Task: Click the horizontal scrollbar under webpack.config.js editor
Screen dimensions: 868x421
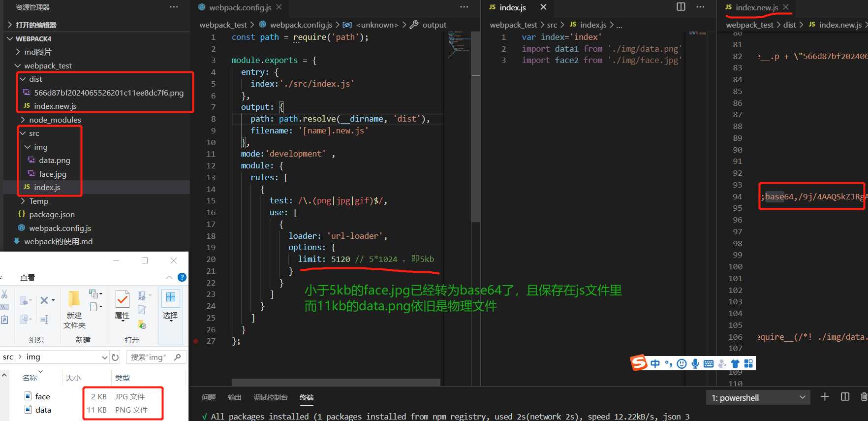Action: tap(336, 382)
